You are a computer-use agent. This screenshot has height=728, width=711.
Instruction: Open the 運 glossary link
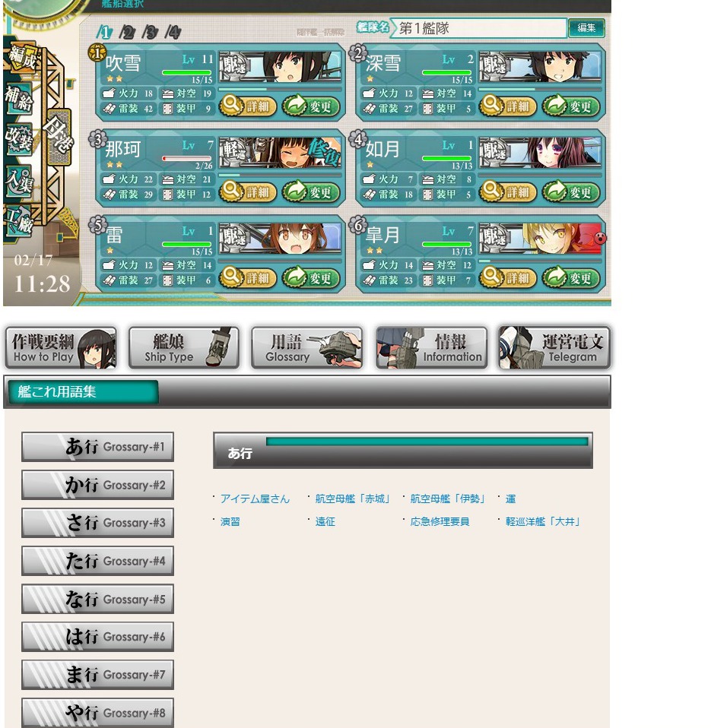pos(511,499)
